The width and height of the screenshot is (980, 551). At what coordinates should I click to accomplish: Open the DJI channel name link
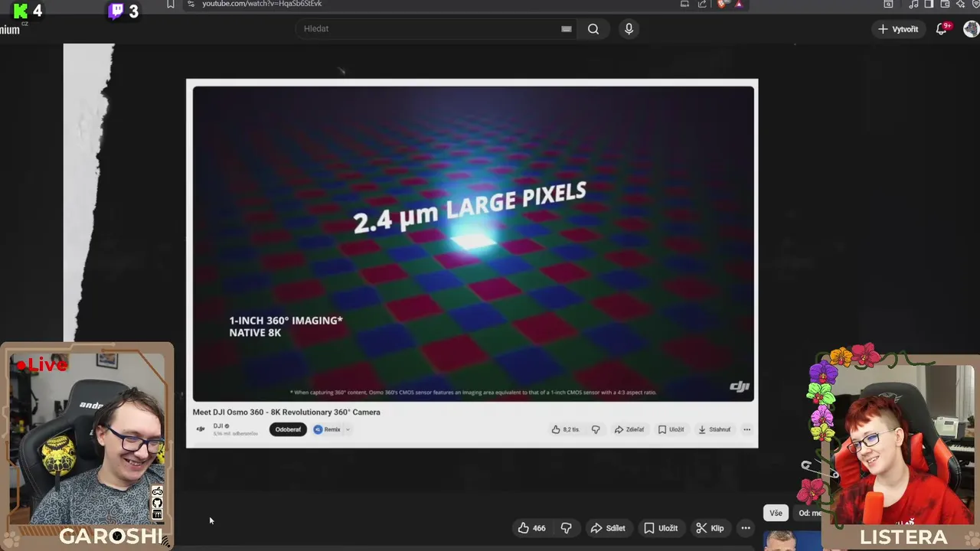[x=218, y=426]
